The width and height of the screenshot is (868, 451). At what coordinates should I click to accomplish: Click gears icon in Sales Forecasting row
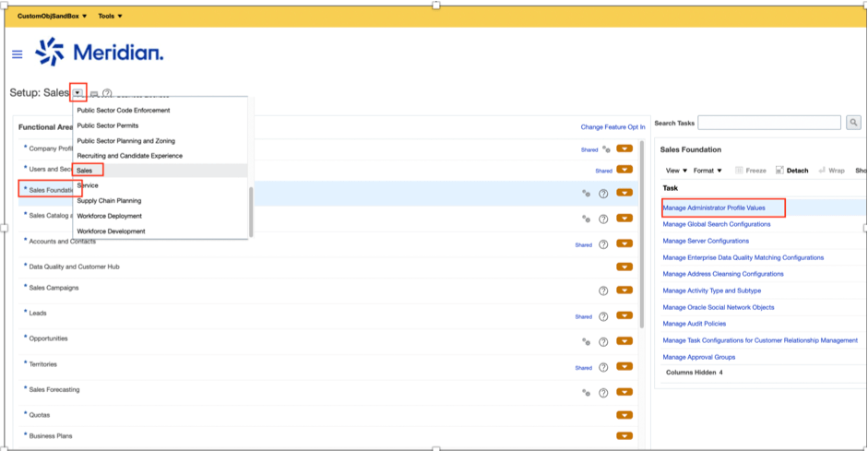pyautogui.click(x=586, y=392)
